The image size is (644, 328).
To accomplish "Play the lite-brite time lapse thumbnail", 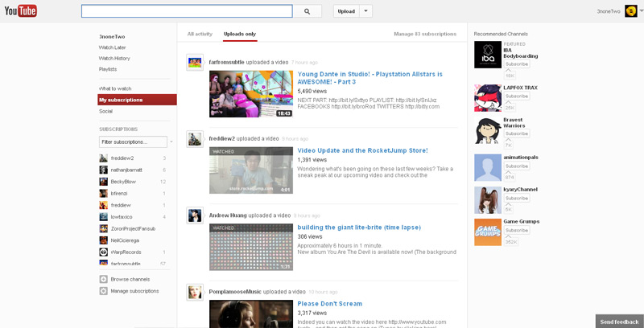I will pyautogui.click(x=251, y=247).
